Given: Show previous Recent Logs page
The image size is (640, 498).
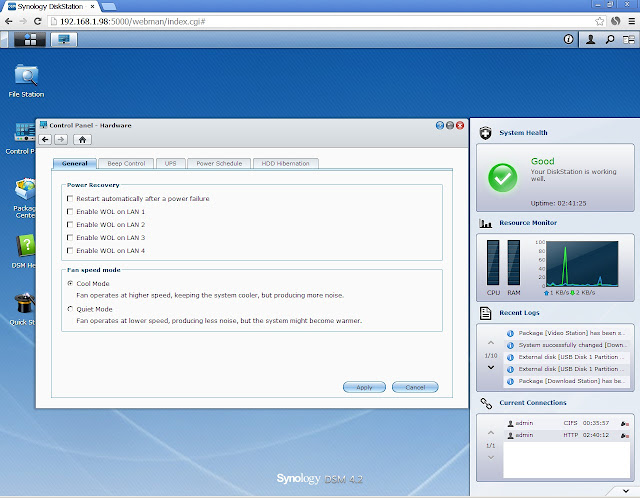Looking at the screenshot, I should [491, 343].
